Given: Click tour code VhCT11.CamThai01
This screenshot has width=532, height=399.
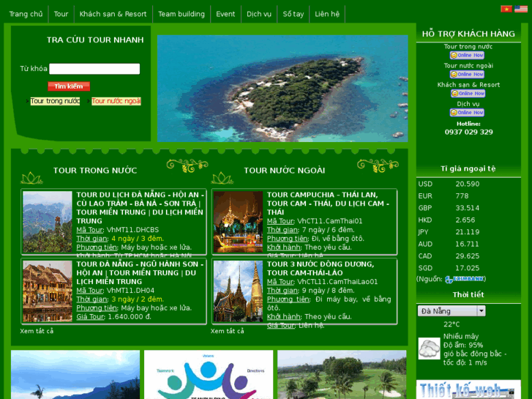Looking at the screenshot, I should 330,221.
